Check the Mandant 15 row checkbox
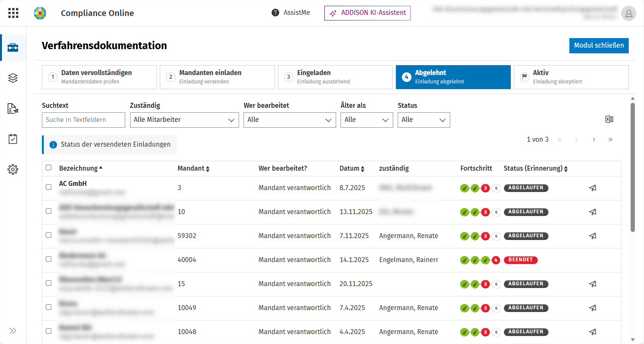Viewport: 644px width, 344px height. tap(48, 283)
